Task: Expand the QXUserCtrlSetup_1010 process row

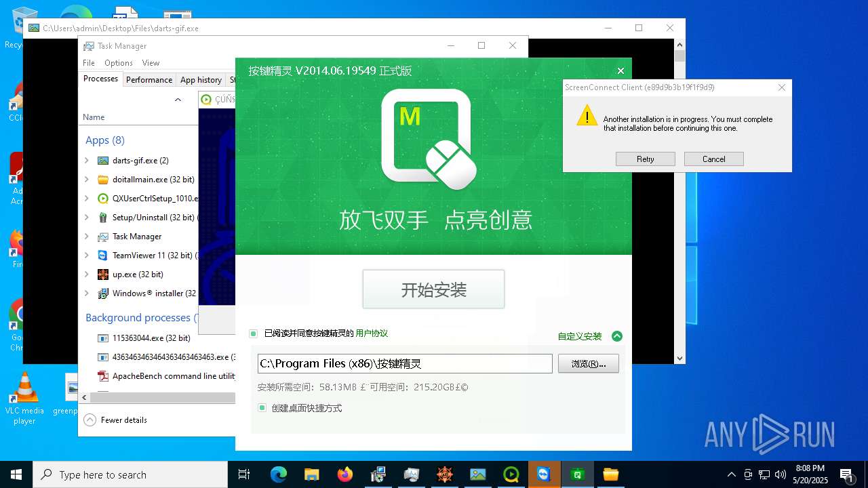Action: pos(87,199)
